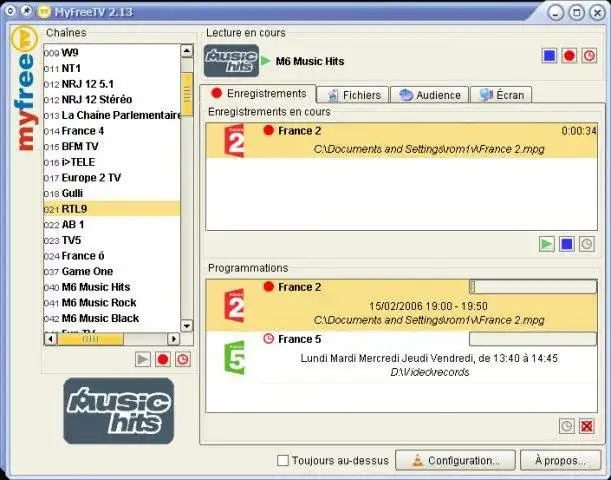Click left arrow of horizontal channel scrollbar

pyautogui.click(x=51, y=339)
